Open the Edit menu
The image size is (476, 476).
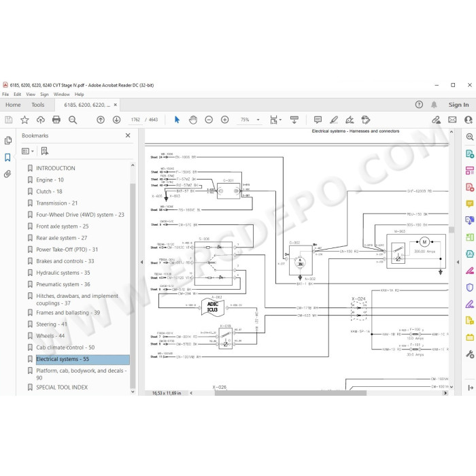point(17,95)
